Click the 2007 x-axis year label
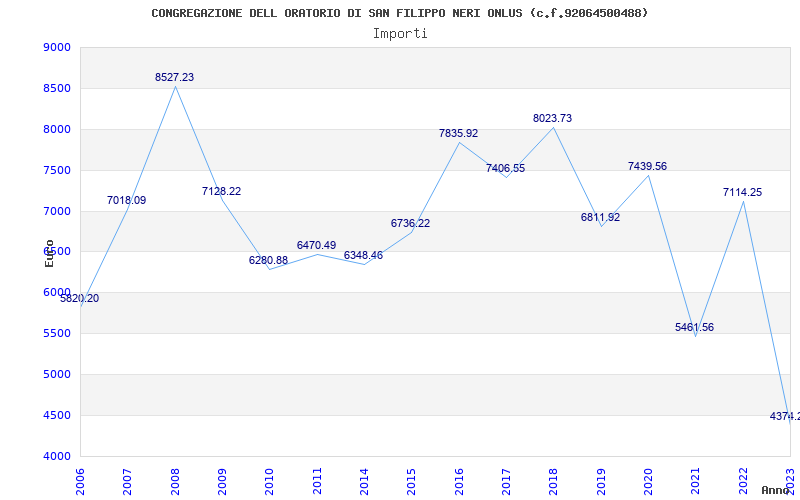 [128, 482]
